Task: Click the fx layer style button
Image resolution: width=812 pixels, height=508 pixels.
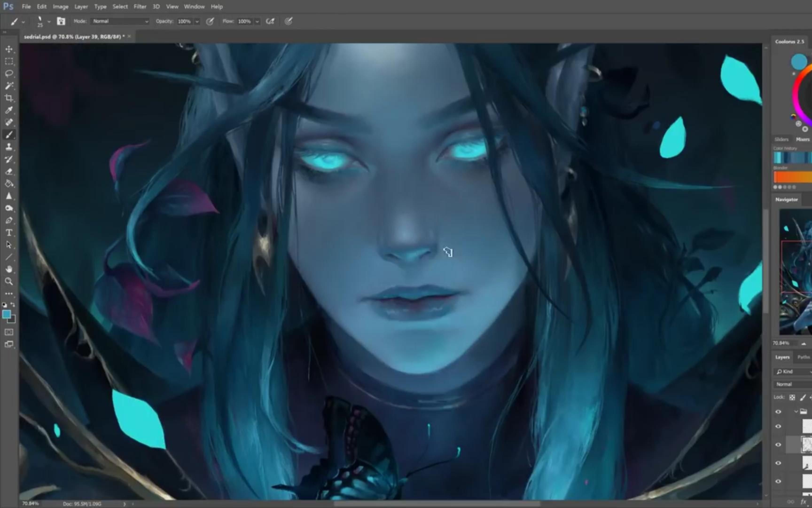Action: 804,502
